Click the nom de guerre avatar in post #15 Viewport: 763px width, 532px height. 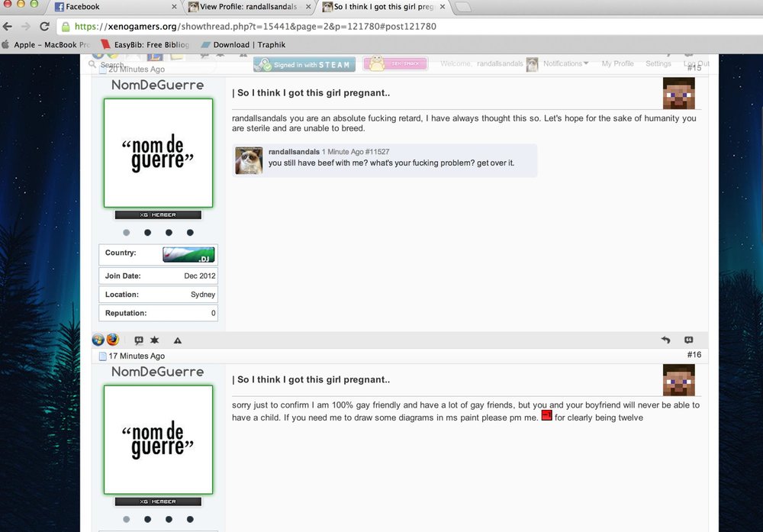click(x=158, y=153)
